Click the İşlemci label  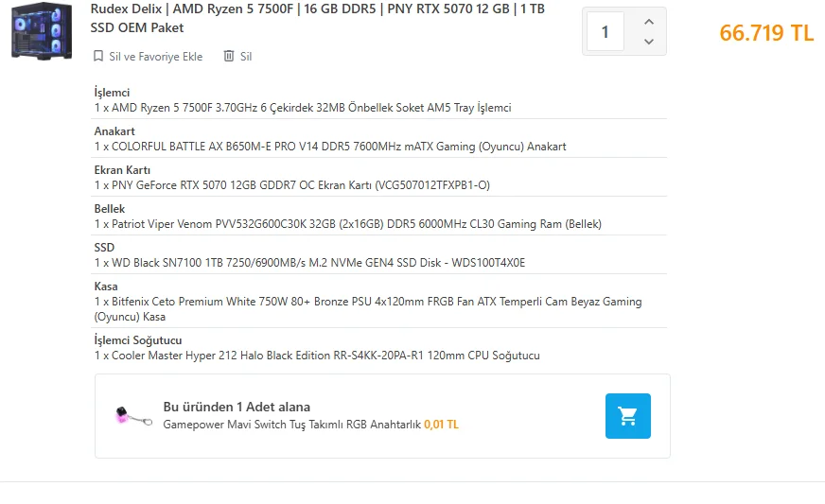pyautogui.click(x=112, y=93)
